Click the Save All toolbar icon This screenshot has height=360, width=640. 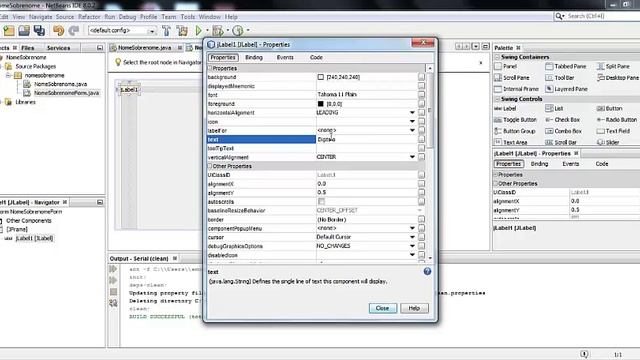coord(39,31)
